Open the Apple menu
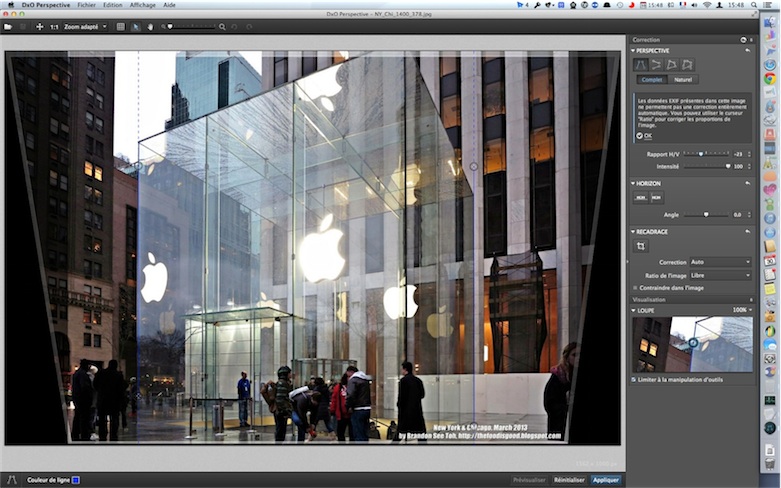This screenshot has height=488, width=781. [x=10, y=5]
